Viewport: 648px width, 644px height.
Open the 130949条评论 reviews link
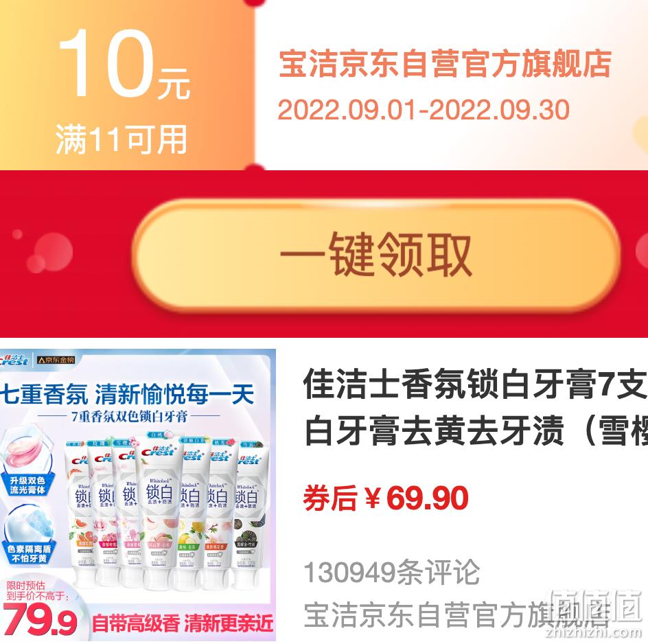(x=391, y=573)
